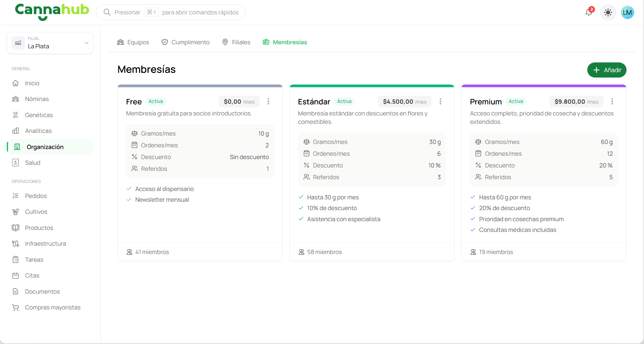Viewport: 644px width, 344px height.
Task: Select Organización in the sidebar
Action: coord(50,147)
